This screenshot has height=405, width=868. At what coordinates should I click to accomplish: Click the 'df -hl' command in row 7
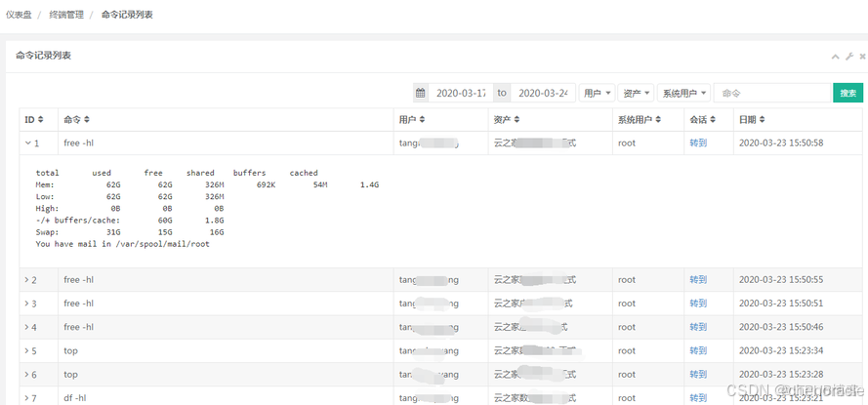click(75, 398)
